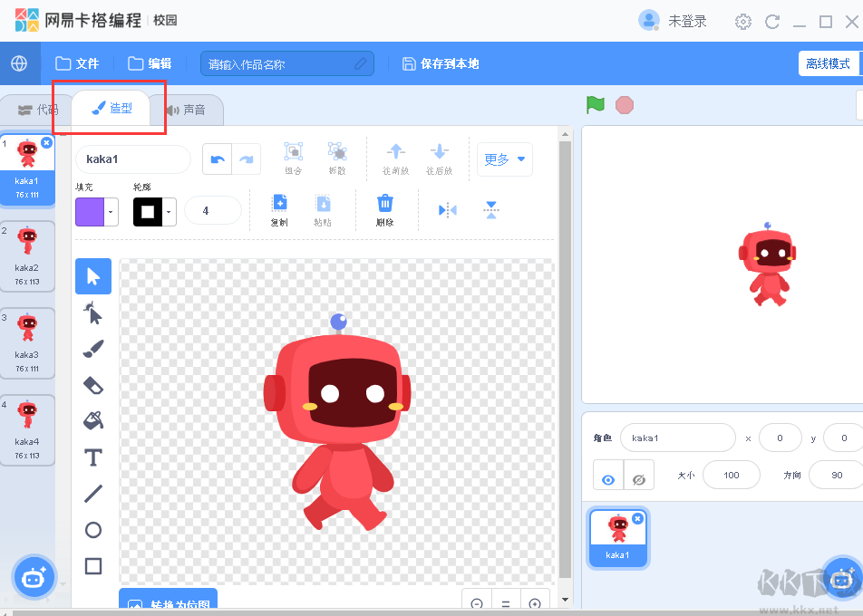
Task: Switch to the Eraser tool
Action: 92,384
